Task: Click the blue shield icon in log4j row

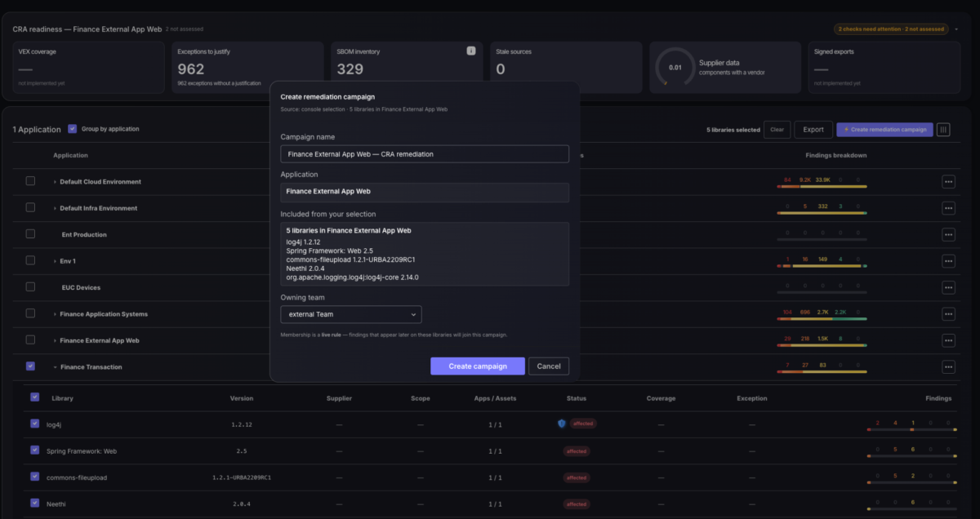Action: click(x=561, y=424)
